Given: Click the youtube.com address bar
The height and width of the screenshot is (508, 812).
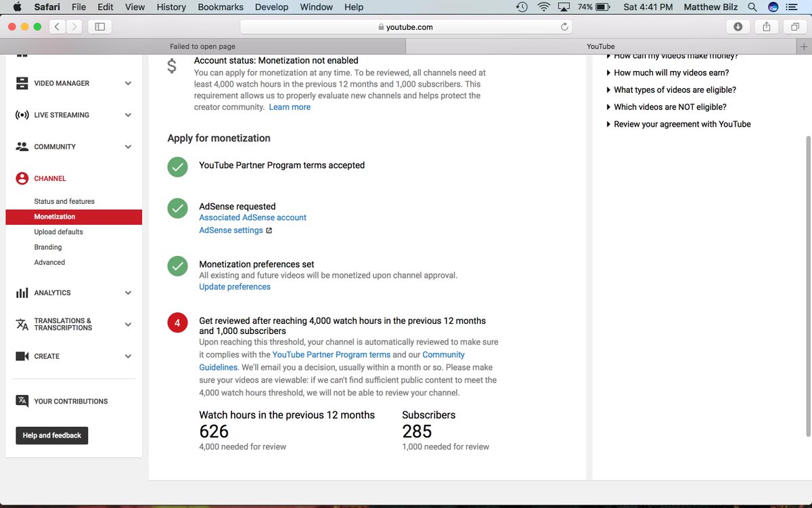Looking at the screenshot, I should pyautogui.click(x=406, y=27).
